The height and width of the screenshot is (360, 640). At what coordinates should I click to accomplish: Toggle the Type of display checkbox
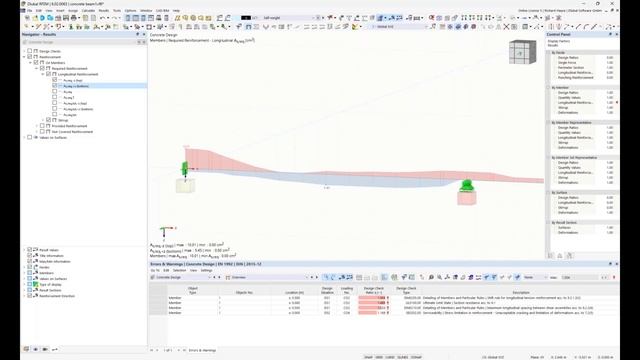[x=30, y=284]
